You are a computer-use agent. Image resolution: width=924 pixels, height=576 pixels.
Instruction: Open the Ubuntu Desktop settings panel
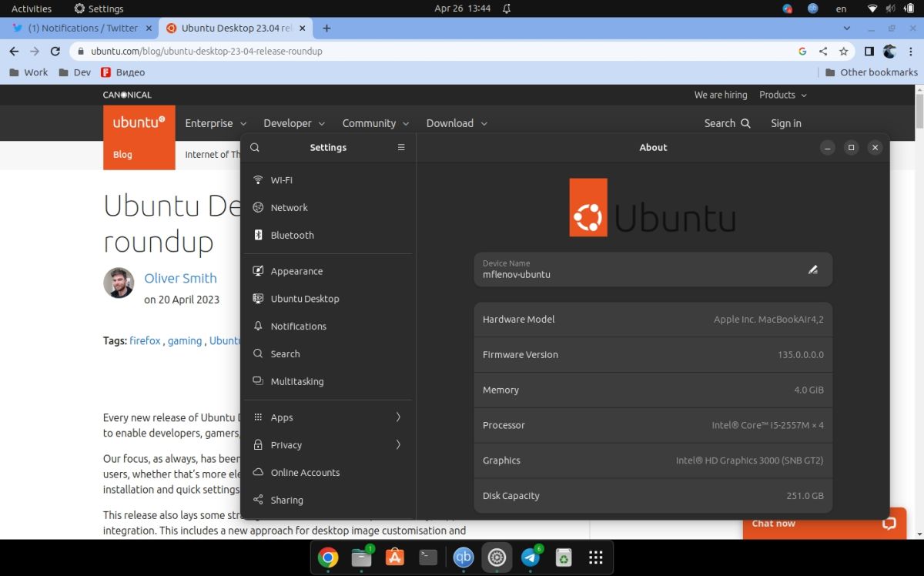tap(328, 299)
